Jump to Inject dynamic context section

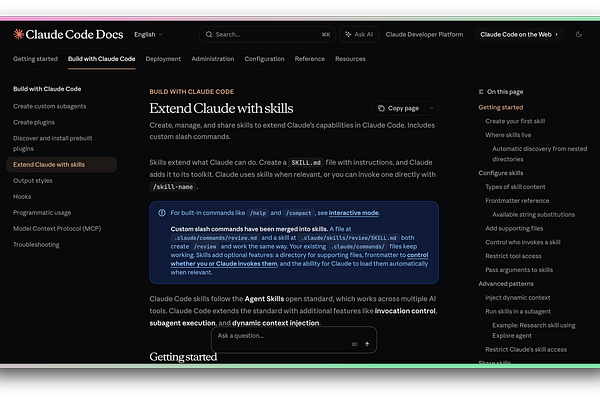[517, 297]
